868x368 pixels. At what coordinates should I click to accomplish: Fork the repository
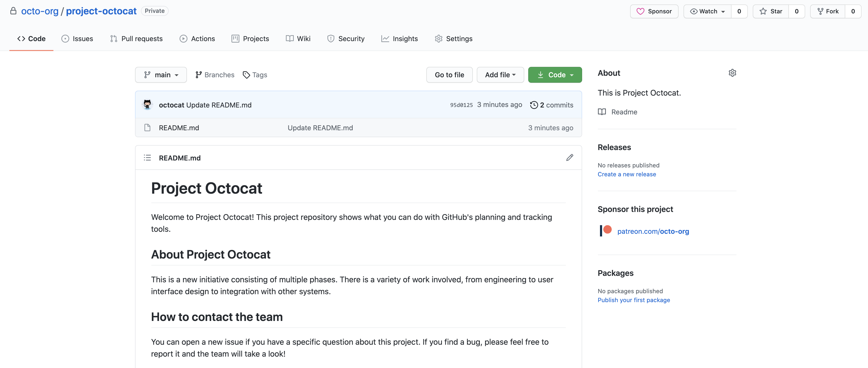(829, 11)
